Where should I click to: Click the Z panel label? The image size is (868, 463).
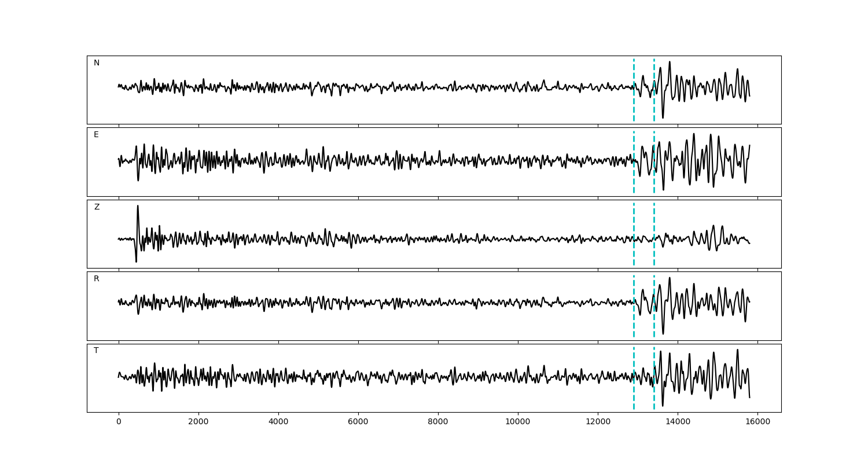pyautogui.click(x=97, y=207)
